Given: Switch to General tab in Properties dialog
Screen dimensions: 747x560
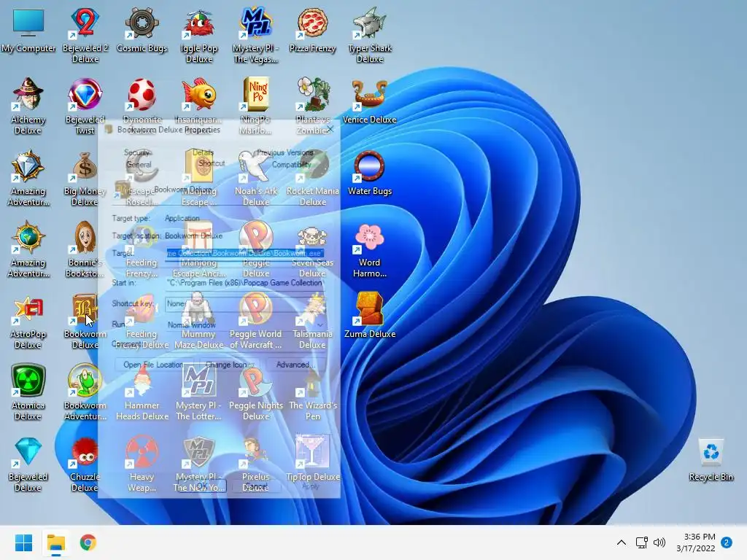Looking at the screenshot, I should [x=139, y=164].
